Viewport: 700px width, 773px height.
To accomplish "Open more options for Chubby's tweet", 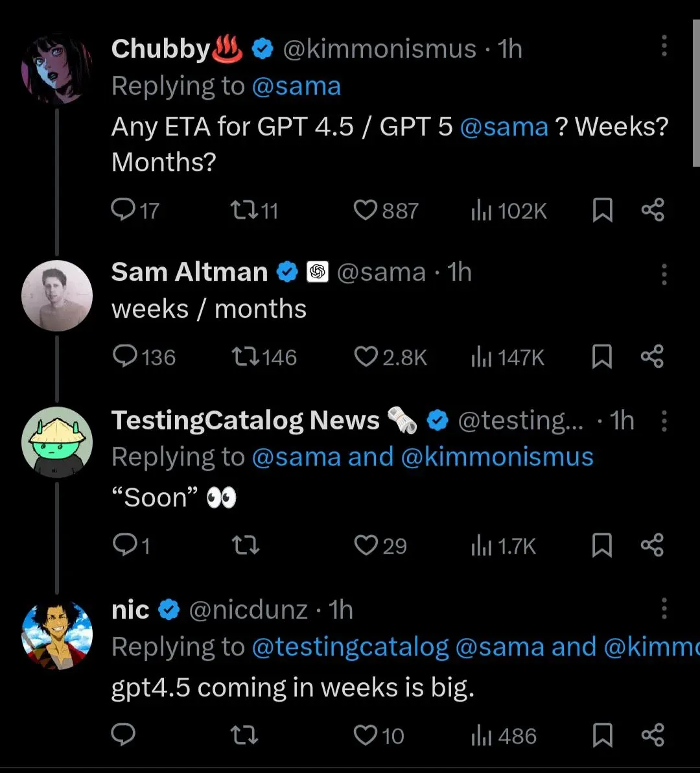I will tap(664, 46).
